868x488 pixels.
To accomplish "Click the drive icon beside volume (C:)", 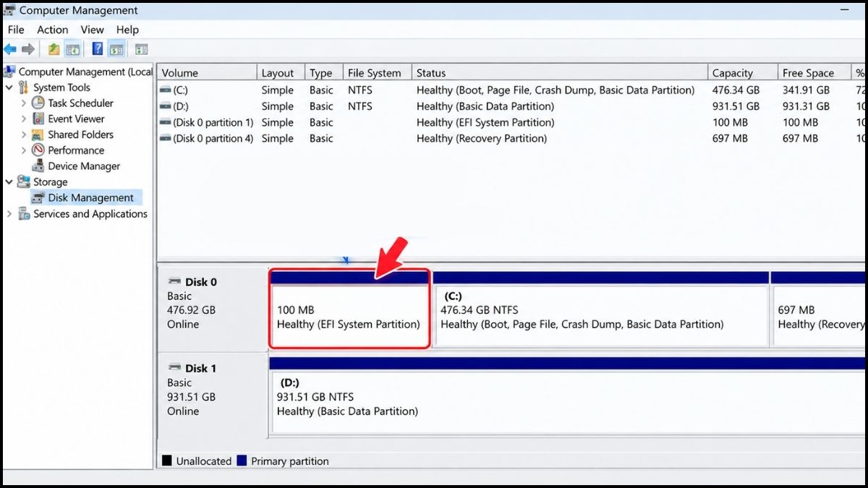I will [x=165, y=90].
